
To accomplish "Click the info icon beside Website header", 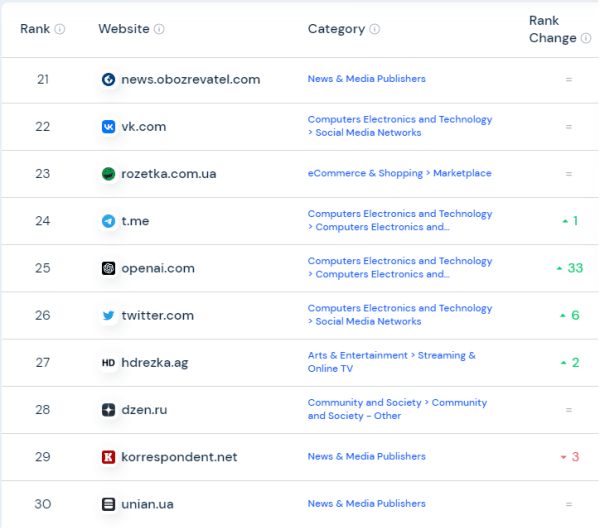I will click(x=159, y=29).
